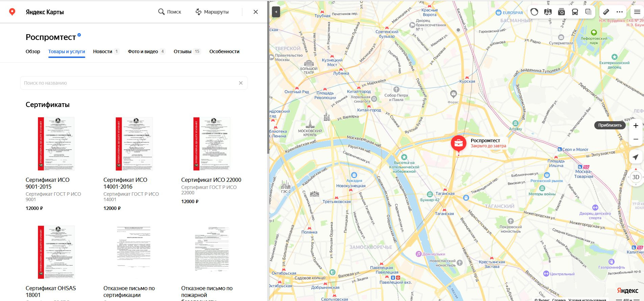Switch to the Обзор tab

pos(33,51)
